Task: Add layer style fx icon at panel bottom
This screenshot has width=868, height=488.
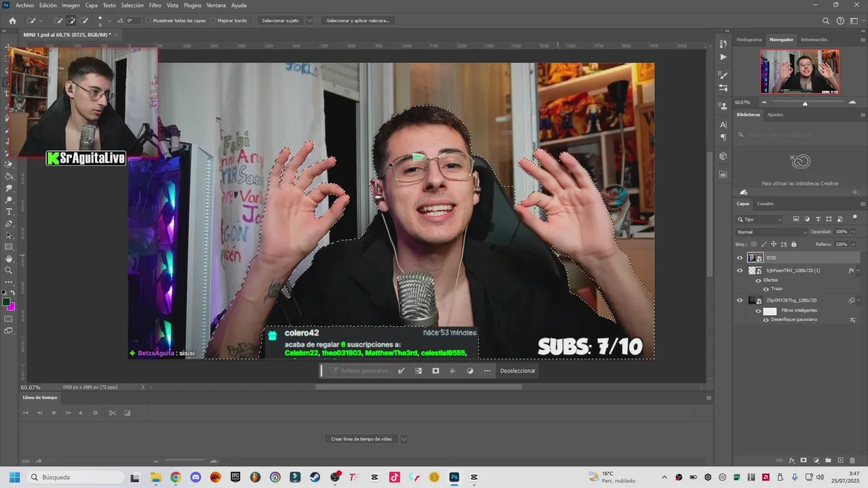Action: pyautogui.click(x=791, y=460)
